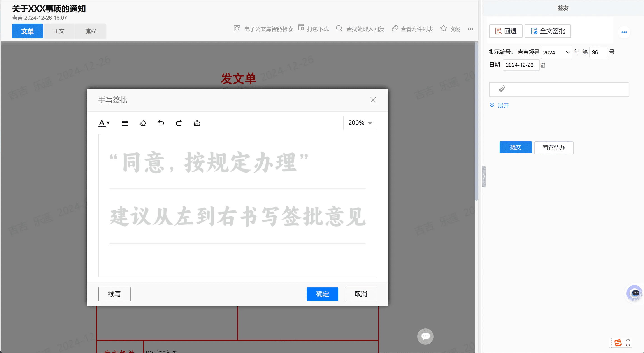The width and height of the screenshot is (644, 353).
Task: Confirm handwriting with 确定 button
Action: (x=323, y=294)
